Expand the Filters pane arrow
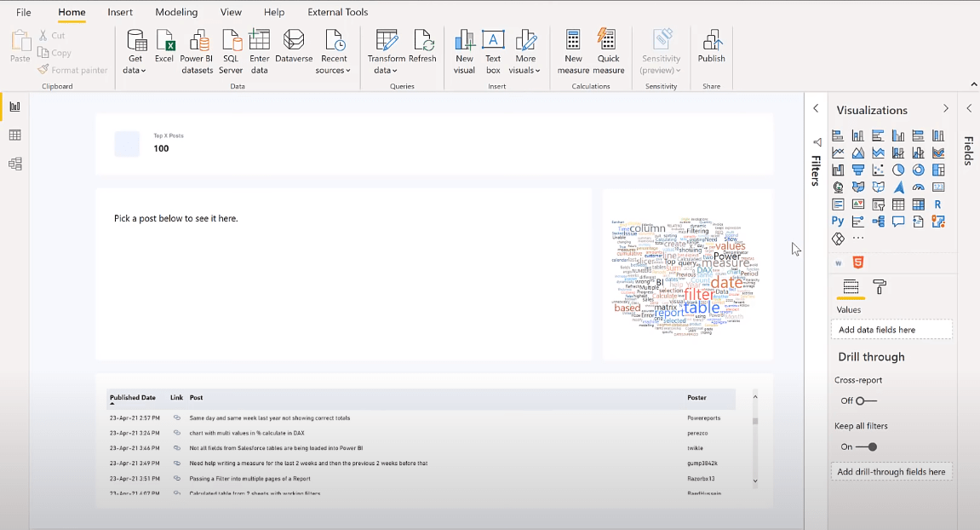The width and height of the screenshot is (980, 530). pyautogui.click(x=816, y=108)
